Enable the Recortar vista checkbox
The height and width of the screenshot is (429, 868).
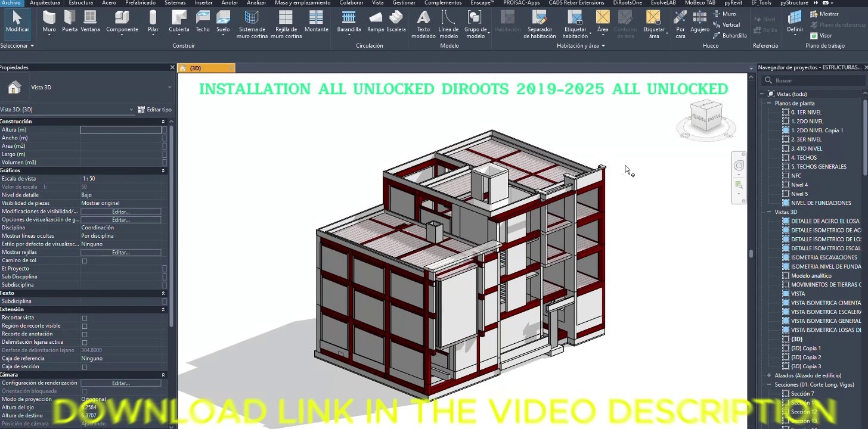coord(85,318)
